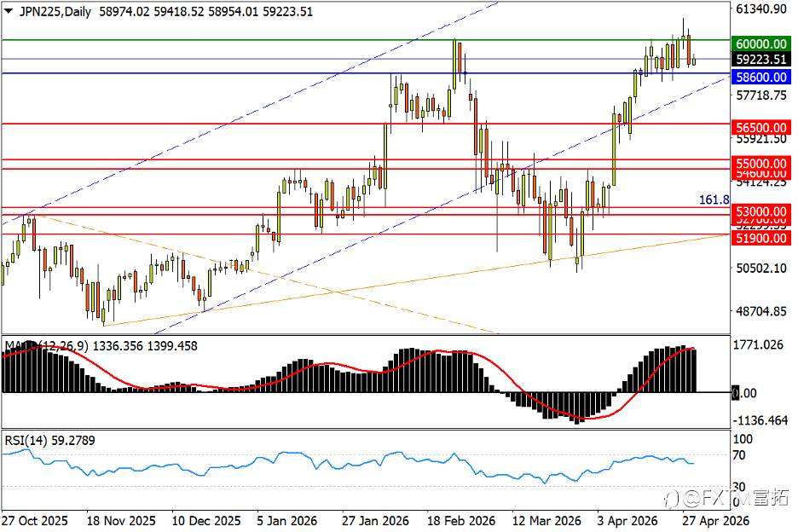Click the 18 Feb 2026 date label
The width and height of the screenshot is (798, 532).
tap(461, 521)
